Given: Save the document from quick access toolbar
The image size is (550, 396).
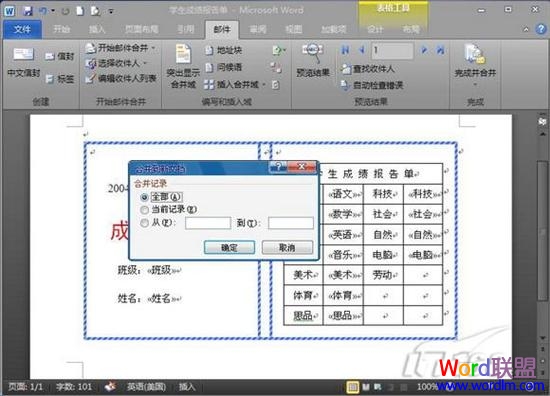Looking at the screenshot, I should coord(28,11).
